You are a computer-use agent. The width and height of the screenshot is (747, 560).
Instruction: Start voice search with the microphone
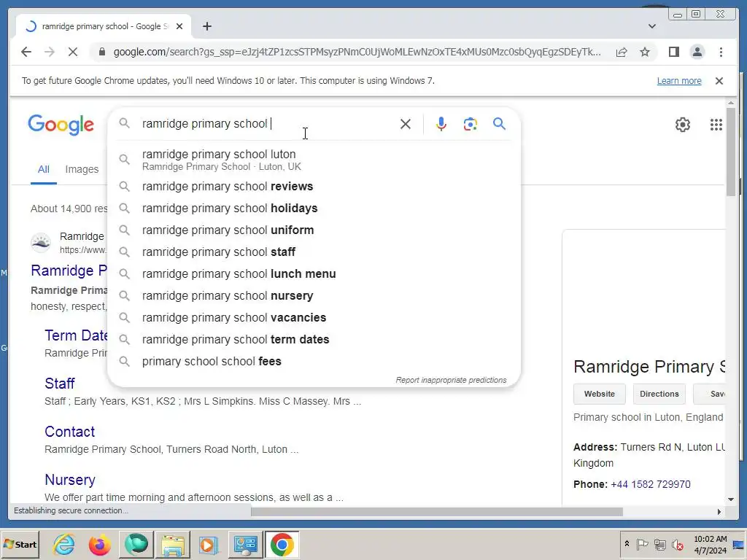click(x=441, y=124)
